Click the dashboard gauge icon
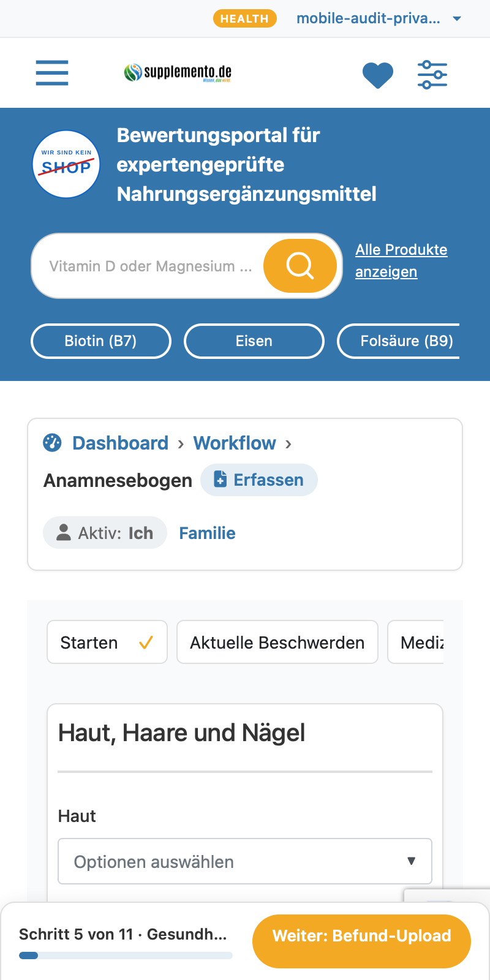490x980 pixels. click(x=52, y=442)
